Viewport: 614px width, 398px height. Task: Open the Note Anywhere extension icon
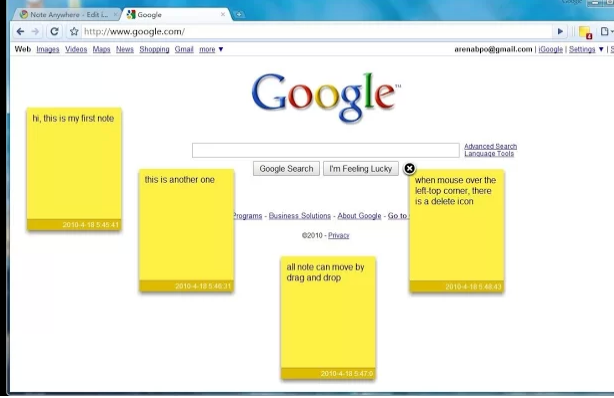coord(585,32)
